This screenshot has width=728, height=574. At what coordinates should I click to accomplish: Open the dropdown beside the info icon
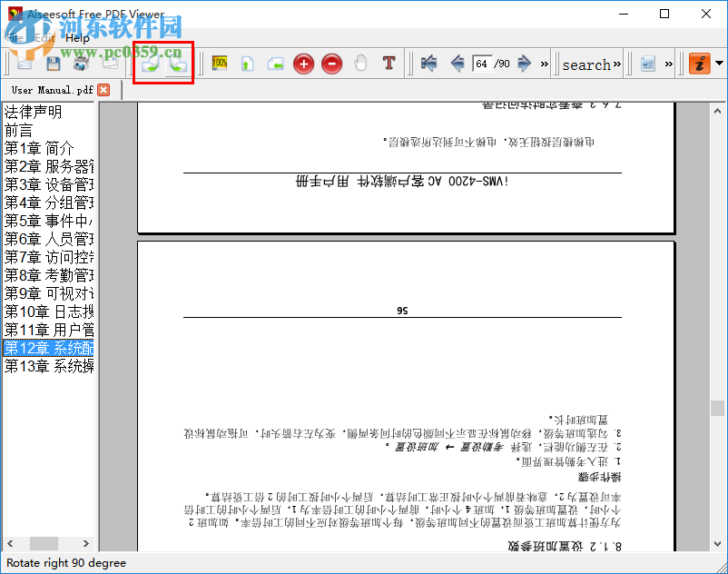click(717, 64)
